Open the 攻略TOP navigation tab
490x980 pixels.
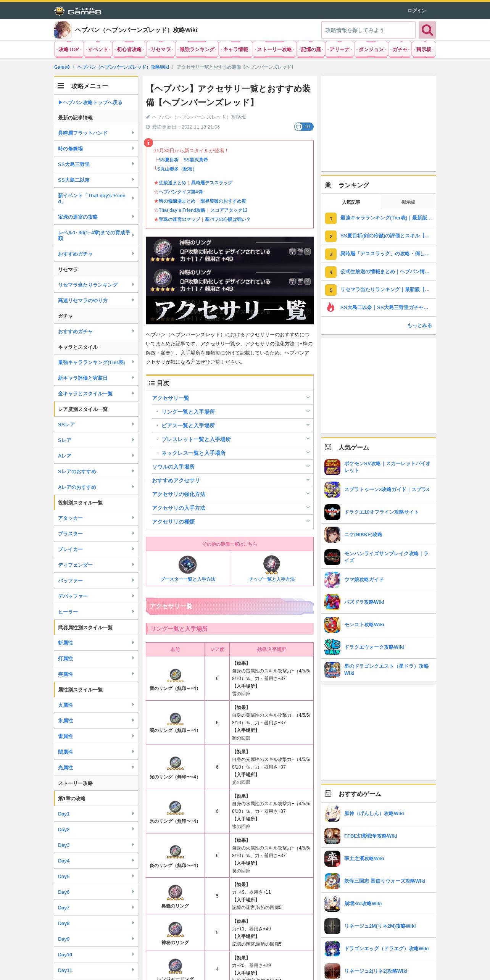click(69, 50)
